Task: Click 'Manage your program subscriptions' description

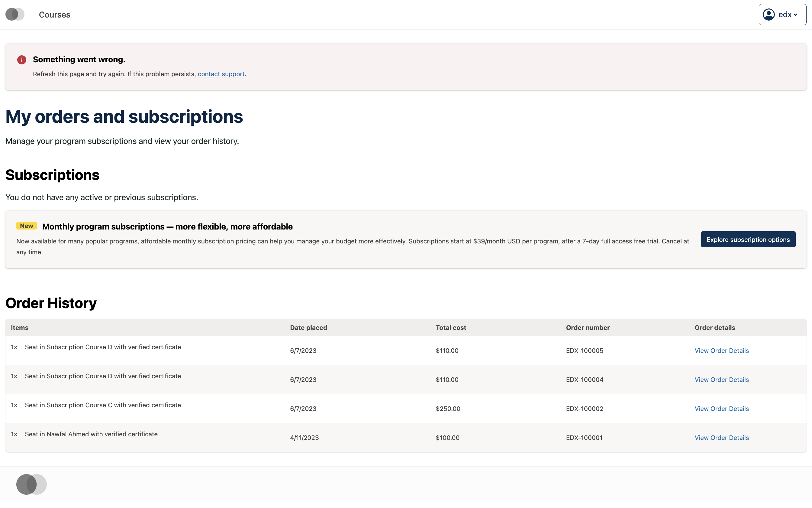Action: point(122,141)
